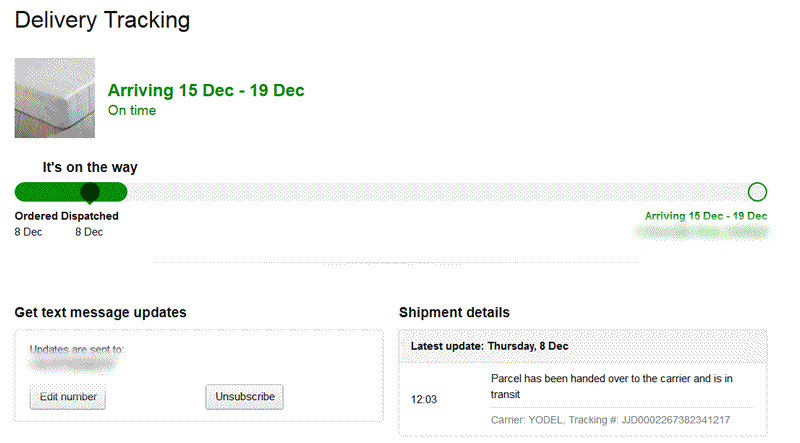Click the 'Latest update: Thursday, 8 Dec' header

coord(490,346)
